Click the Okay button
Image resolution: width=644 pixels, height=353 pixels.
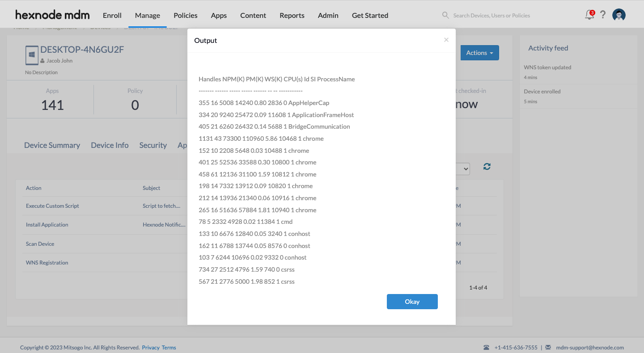(x=412, y=302)
